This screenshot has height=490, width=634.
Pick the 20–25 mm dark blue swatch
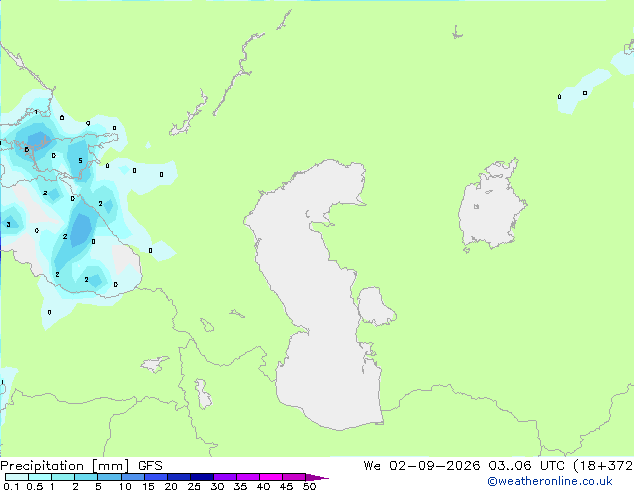[178, 477]
